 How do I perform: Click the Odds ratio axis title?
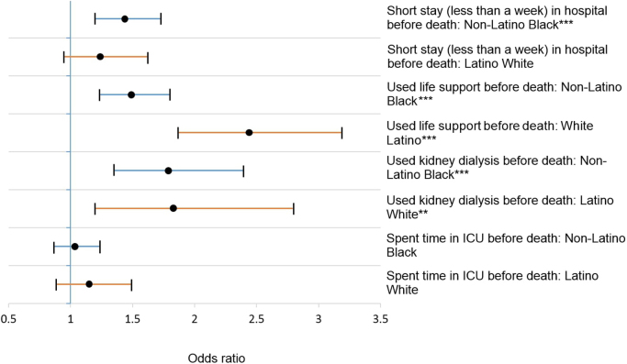pyautogui.click(x=217, y=358)
